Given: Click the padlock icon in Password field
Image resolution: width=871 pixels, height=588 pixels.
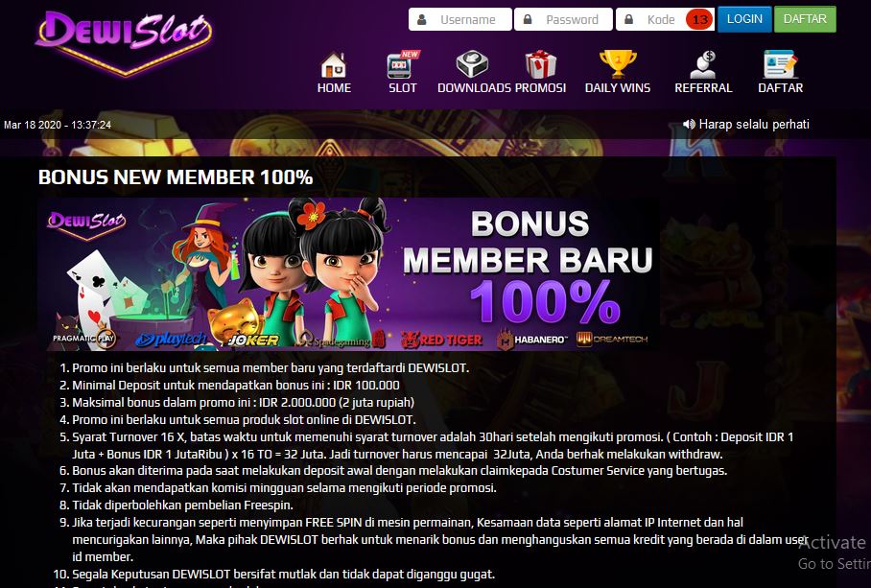Looking at the screenshot, I should coord(528,19).
